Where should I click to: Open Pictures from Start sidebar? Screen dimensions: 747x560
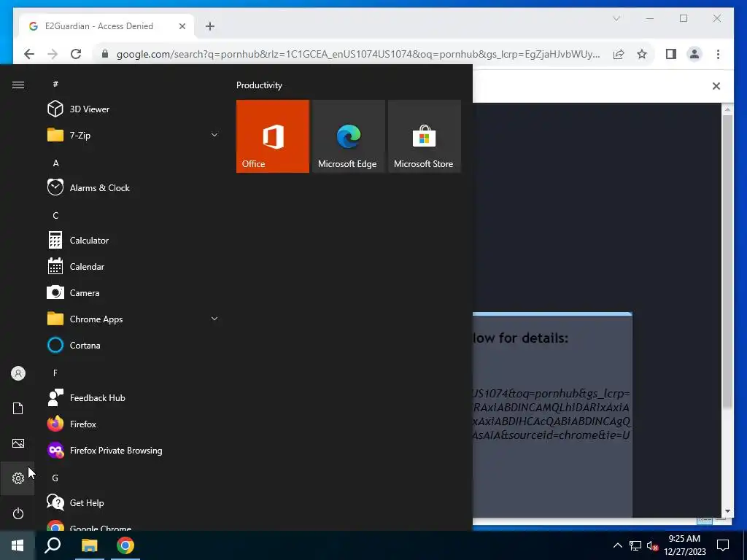pos(18,443)
